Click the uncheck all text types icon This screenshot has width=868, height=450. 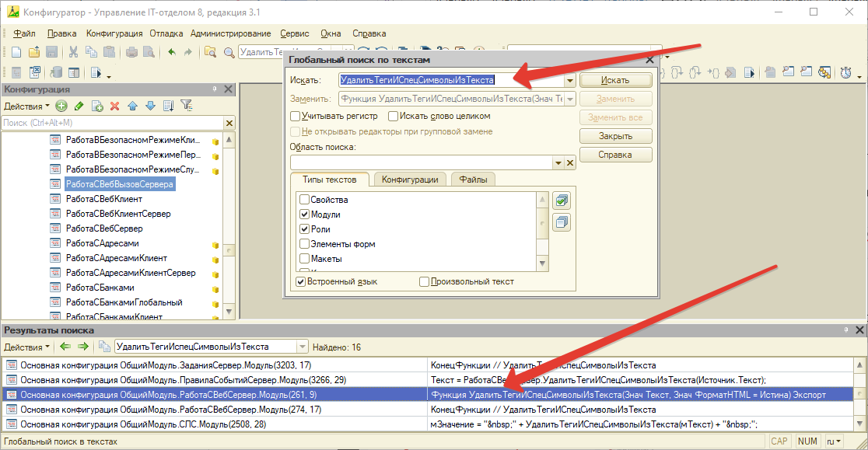(562, 223)
